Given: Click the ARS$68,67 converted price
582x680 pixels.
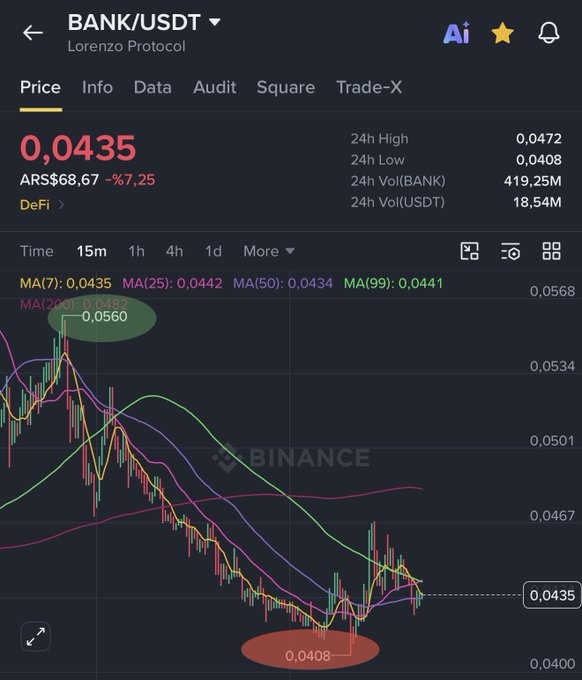Looking at the screenshot, I should (x=59, y=180).
